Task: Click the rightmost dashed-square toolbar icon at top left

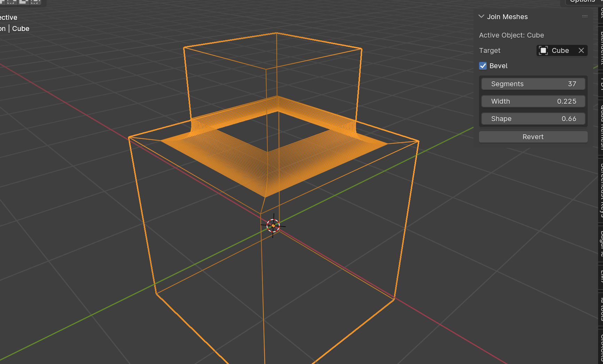Action: pyautogui.click(x=34, y=2)
